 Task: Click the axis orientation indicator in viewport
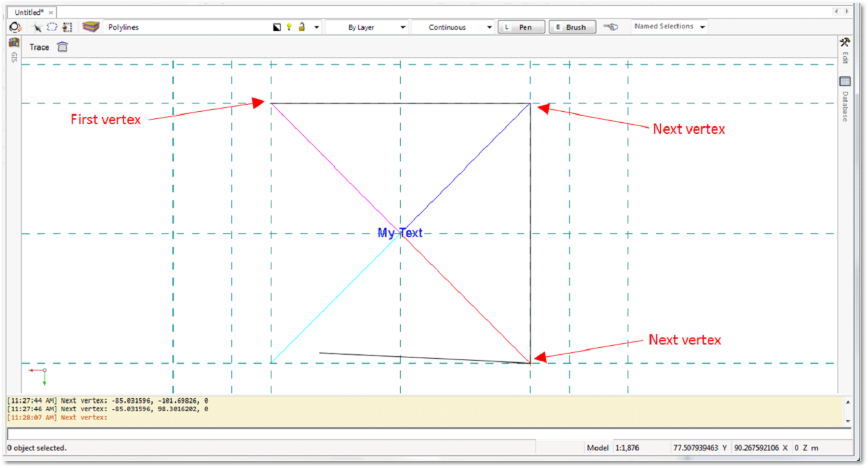pos(38,376)
